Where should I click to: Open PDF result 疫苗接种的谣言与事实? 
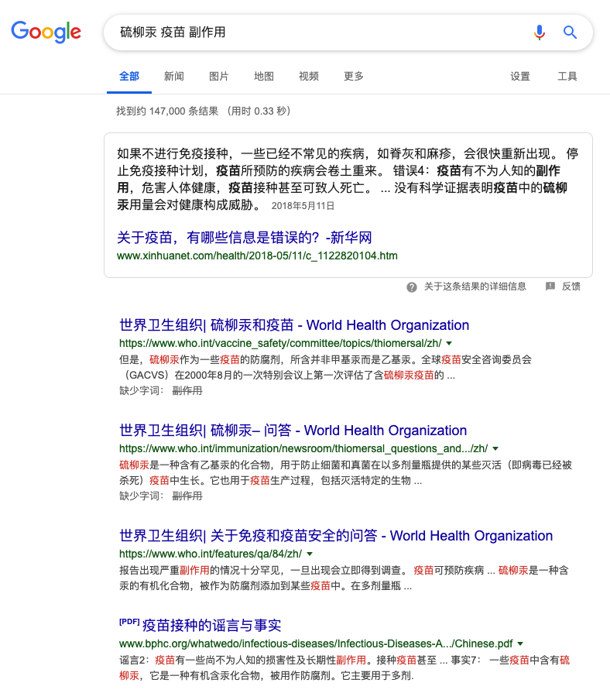click(211, 626)
